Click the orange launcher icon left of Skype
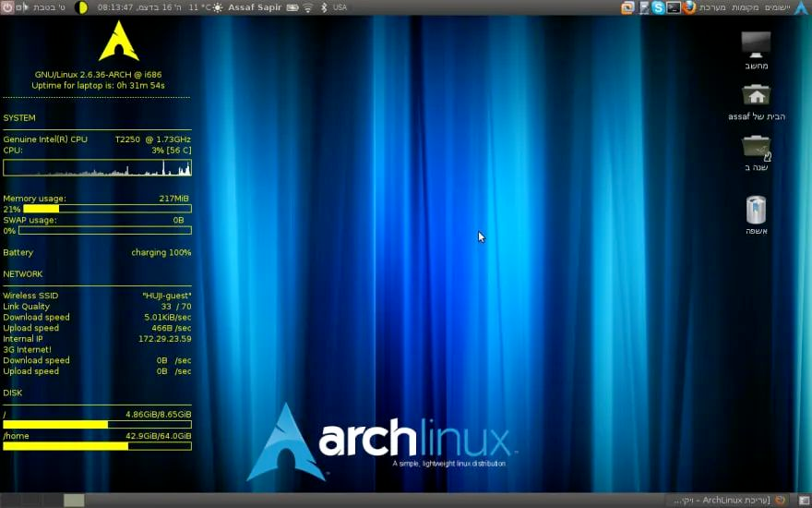The width and height of the screenshot is (812, 508). point(627,7)
